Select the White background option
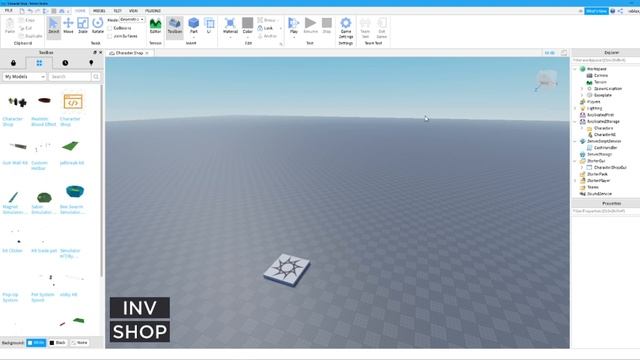The height and width of the screenshot is (360, 640). tap(36, 343)
